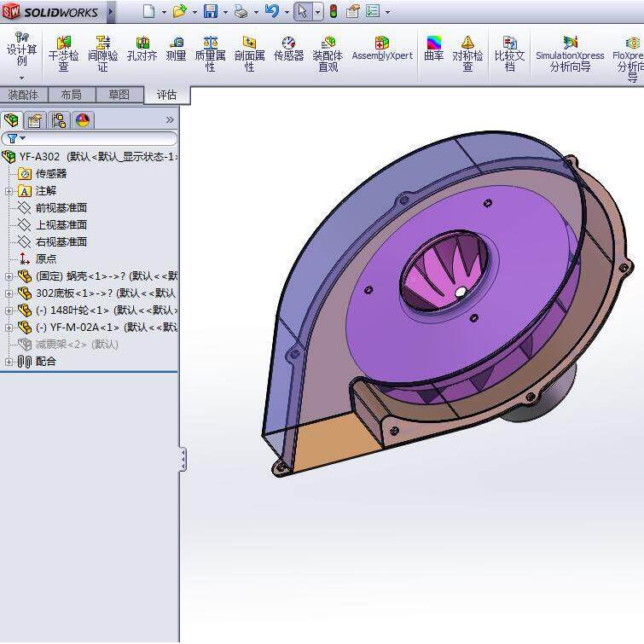The height and width of the screenshot is (644, 644).
Task: Select 前视基准面 plane in tree
Action: click(x=52, y=208)
